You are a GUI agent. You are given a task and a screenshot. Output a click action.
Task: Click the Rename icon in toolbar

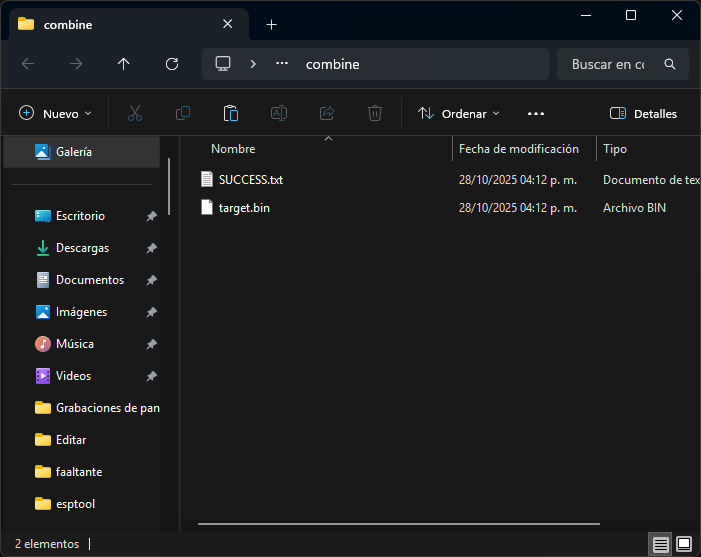[x=280, y=114]
